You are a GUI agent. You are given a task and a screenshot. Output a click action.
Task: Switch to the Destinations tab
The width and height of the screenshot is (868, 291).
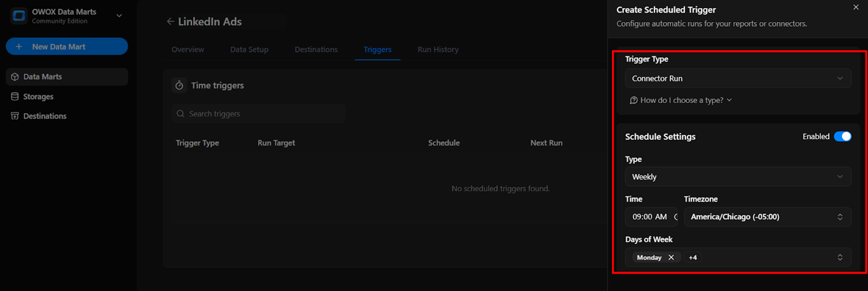point(316,50)
